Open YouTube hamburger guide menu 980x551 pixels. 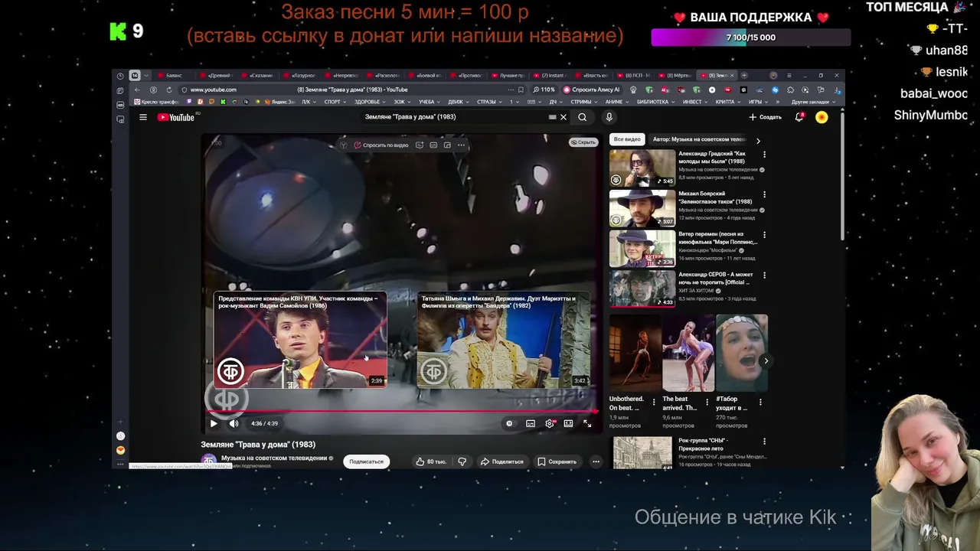point(142,117)
